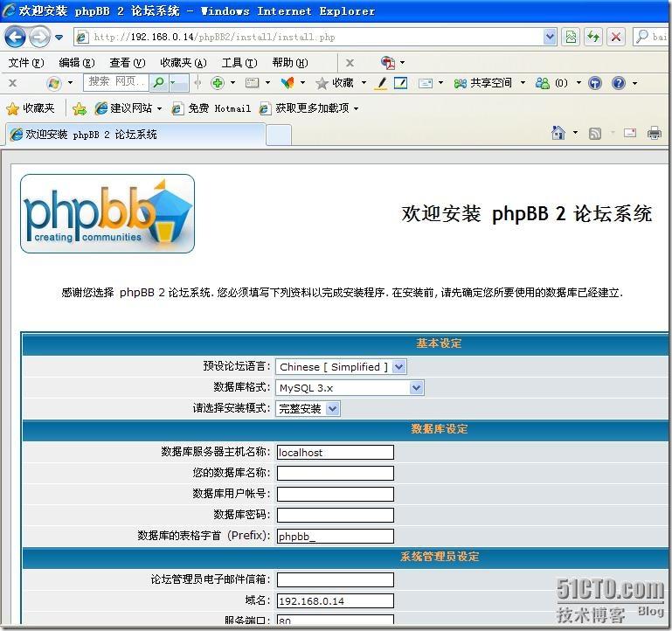672x631 pixels.
Task: Click the table Prefix field with phpbb_
Action: click(x=336, y=537)
